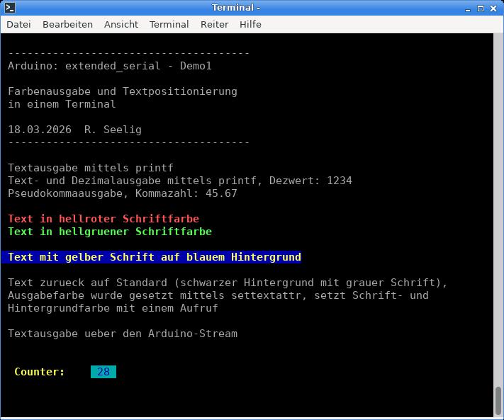504x420 pixels.
Task: Click the terminal icon in the title bar
Action: click(x=9, y=8)
